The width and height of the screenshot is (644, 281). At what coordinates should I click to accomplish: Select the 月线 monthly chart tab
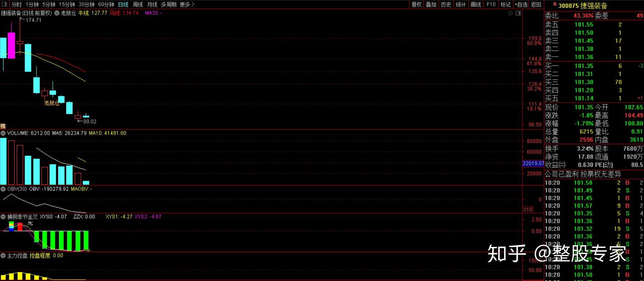point(152,4)
